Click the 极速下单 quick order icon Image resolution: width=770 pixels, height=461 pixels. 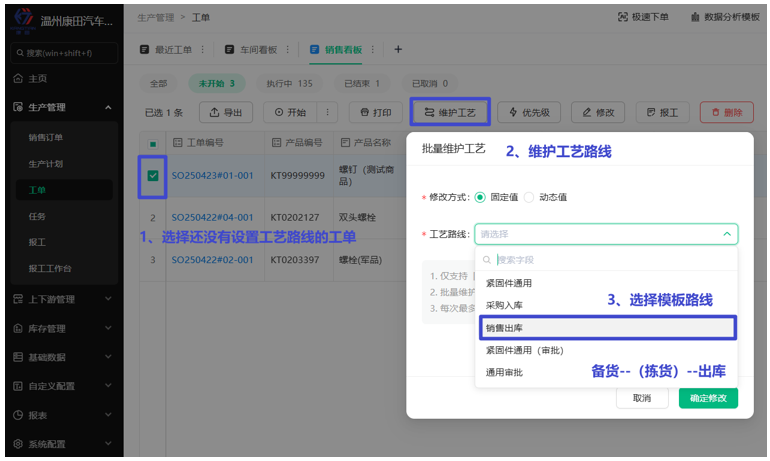tap(624, 17)
